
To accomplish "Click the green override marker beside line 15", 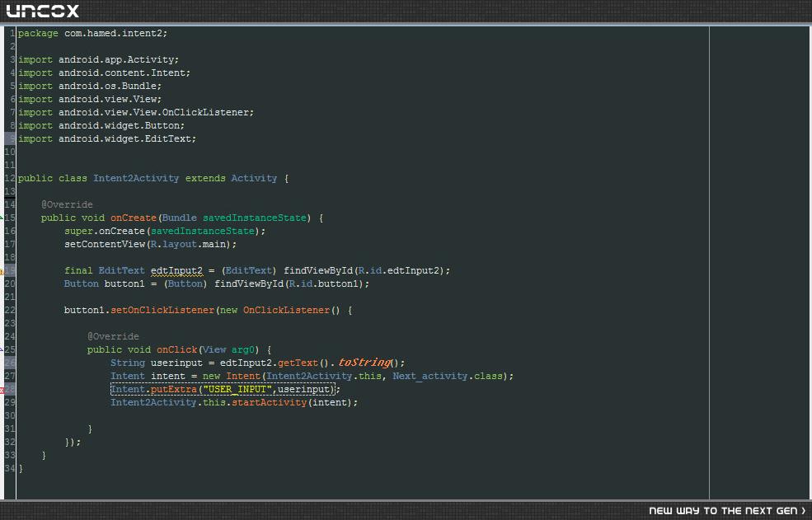I will click(2, 218).
